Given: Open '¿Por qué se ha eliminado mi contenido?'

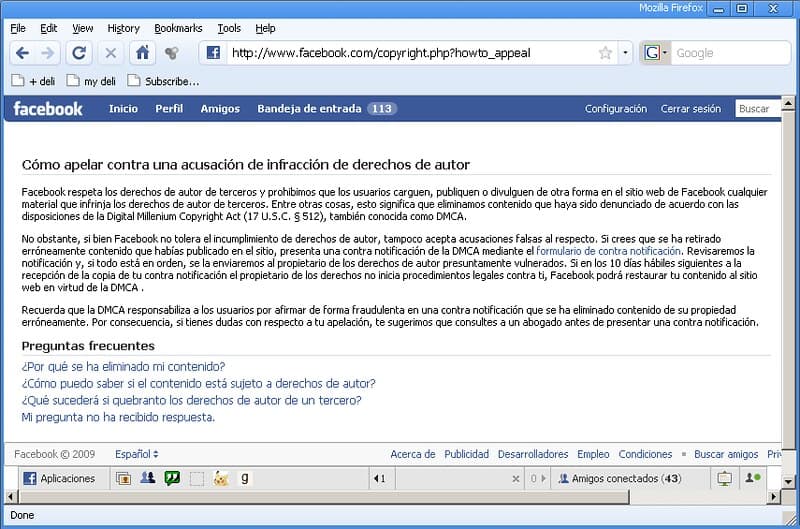Looking at the screenshot, I should (x=123, y=366).
